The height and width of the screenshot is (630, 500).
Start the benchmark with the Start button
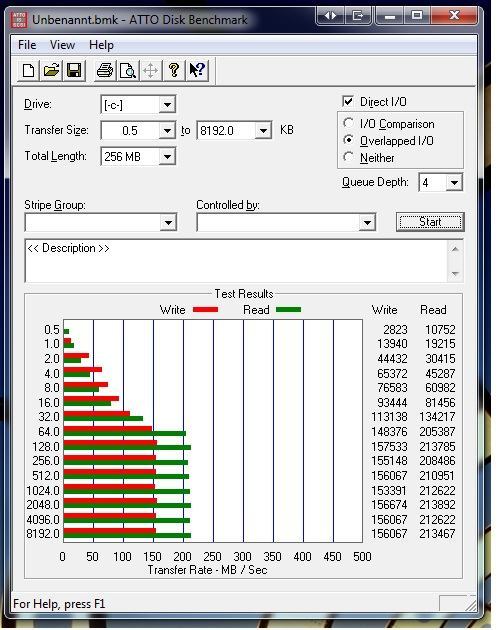430,222
